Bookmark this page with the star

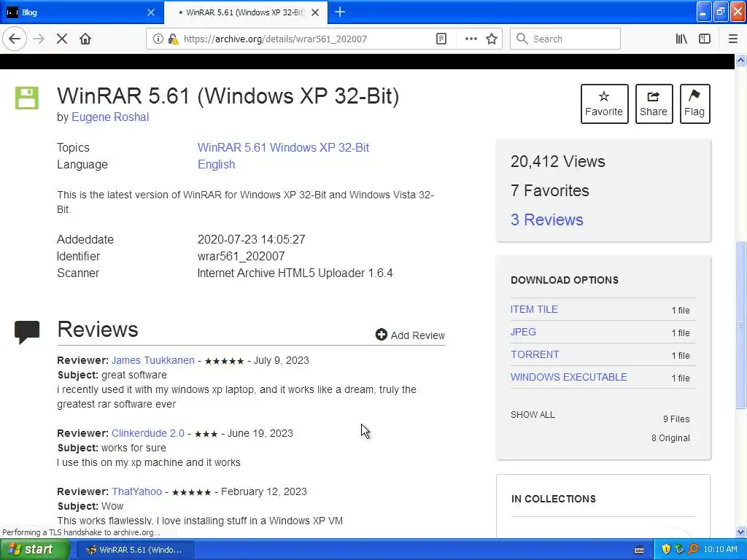(492, 39)
